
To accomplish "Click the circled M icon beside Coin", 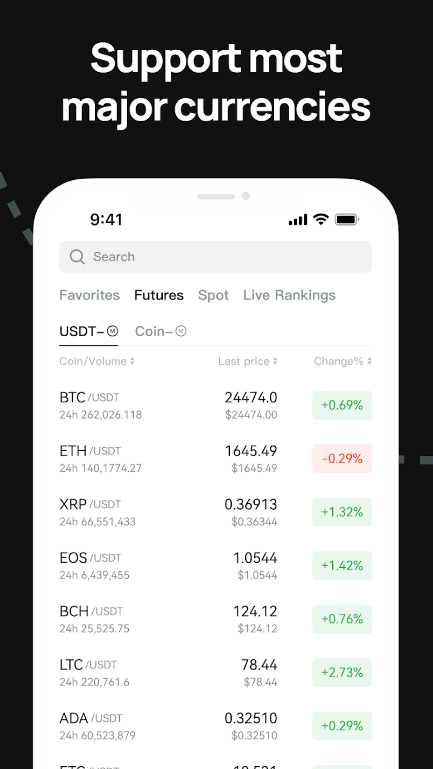I will [x=181, y=331].
